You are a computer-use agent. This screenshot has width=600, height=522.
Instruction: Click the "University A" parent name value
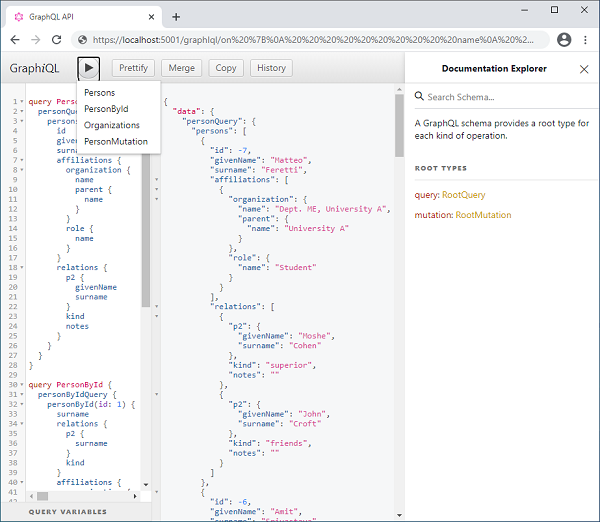[316, 228]
